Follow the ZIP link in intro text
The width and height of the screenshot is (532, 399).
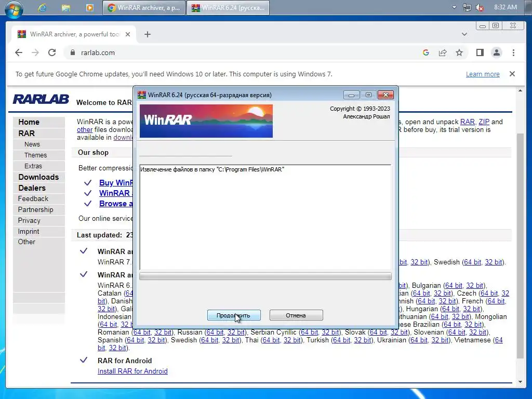(x=484, y=122)
